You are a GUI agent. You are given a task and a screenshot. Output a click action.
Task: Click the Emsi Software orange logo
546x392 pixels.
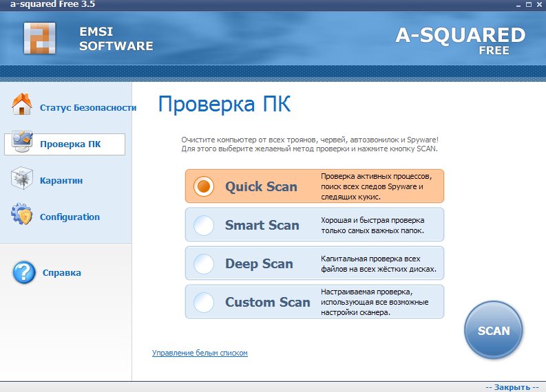39,39
